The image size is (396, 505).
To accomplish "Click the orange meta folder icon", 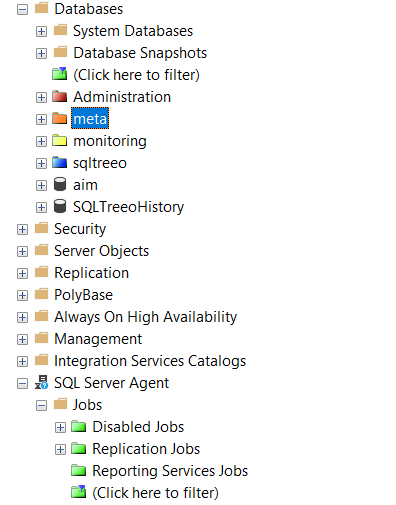I will coord(60,119).
